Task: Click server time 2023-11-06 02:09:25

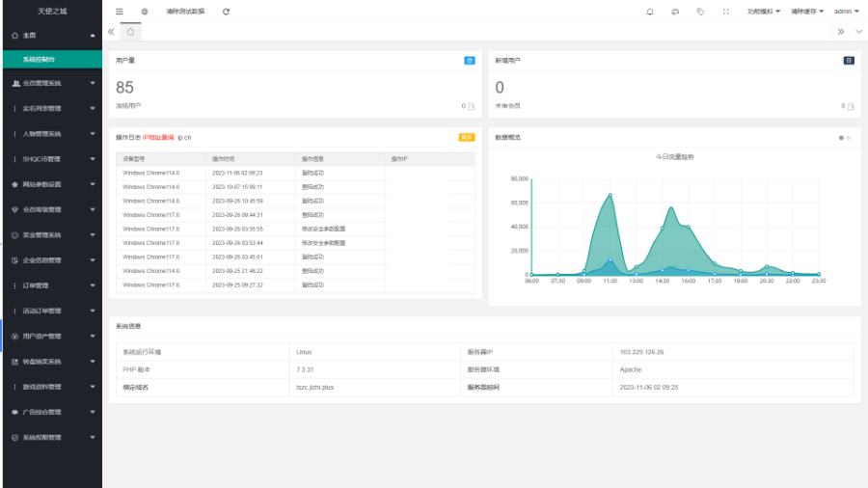Action: (649, 388)
